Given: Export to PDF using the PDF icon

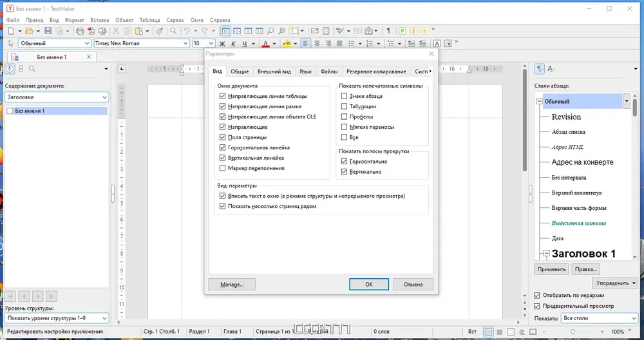Looking at the screenshot, I should [91, 31].
